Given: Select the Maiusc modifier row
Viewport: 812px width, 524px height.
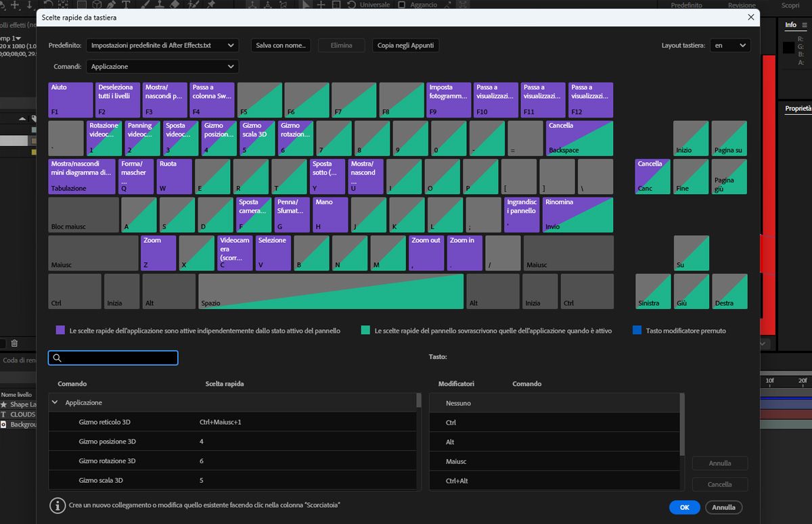Looking at the screenshot, I should click(x=555, y=461).
